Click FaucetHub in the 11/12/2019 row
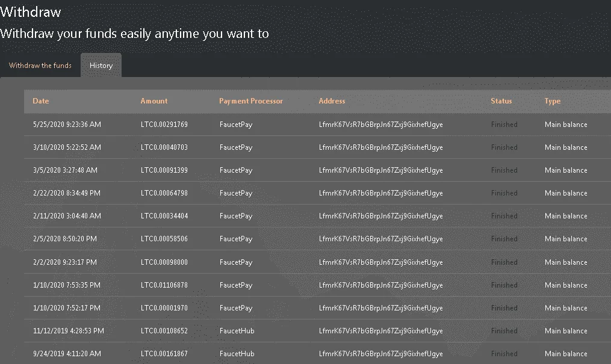The width and height of the screenshot is (611, 364). click(237, 331)
